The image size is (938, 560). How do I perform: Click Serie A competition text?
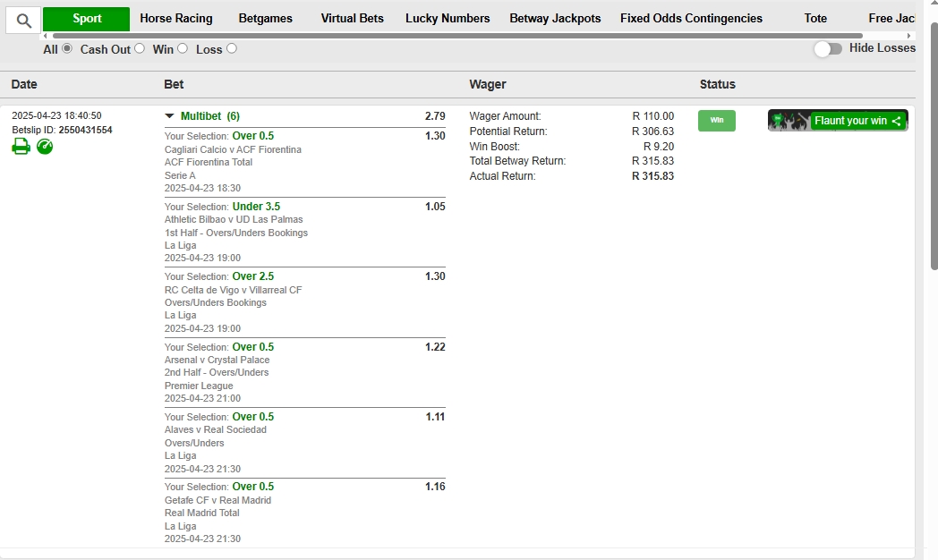click(180, 175)
